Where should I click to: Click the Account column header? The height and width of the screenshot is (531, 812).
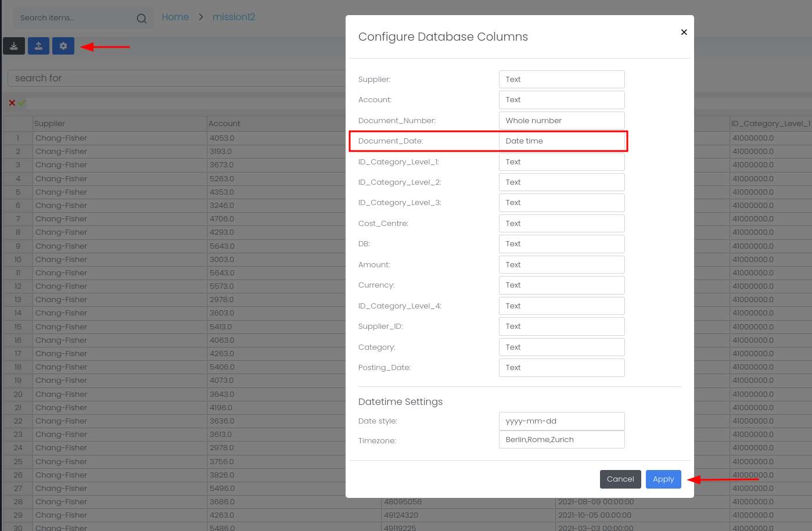[224, 124]
